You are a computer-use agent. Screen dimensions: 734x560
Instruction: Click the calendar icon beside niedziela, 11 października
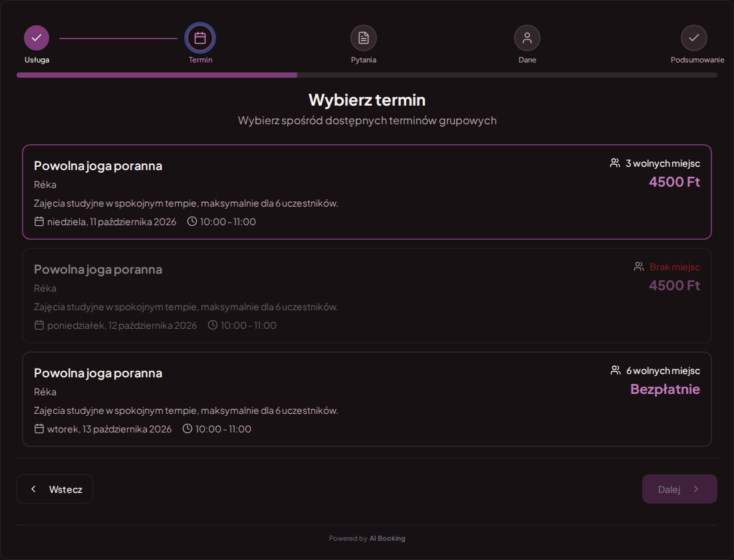tap(39, 221)
